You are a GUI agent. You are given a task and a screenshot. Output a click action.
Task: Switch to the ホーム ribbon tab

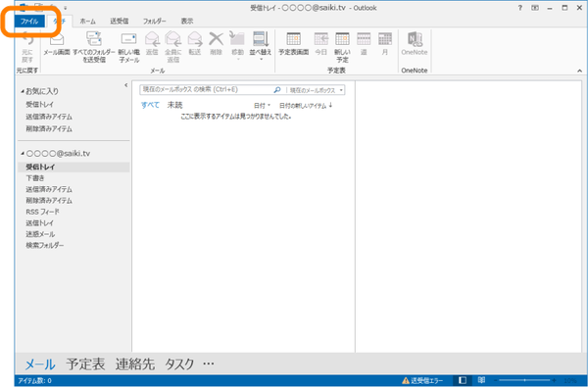87,22
